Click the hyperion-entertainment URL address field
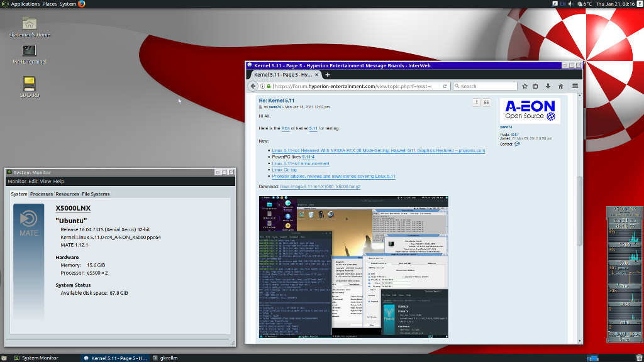The width and height of the screenshot is (644, 362). pos(353,86)
